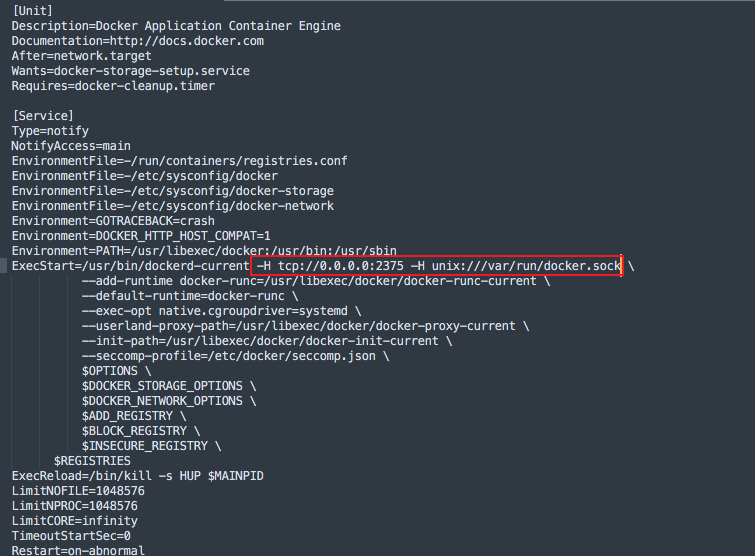
Task: Click the unix:///var/run/docker.sock option
Action: tap(526, 266)
